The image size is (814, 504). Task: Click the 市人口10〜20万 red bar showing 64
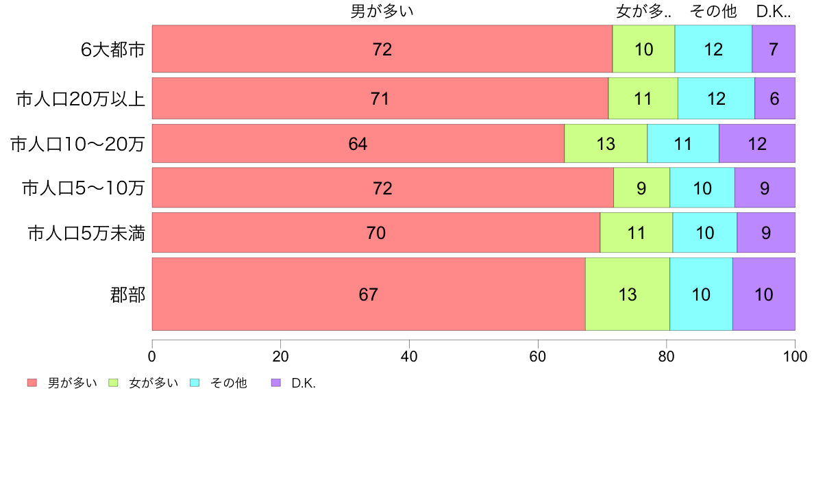coord(358,143)
